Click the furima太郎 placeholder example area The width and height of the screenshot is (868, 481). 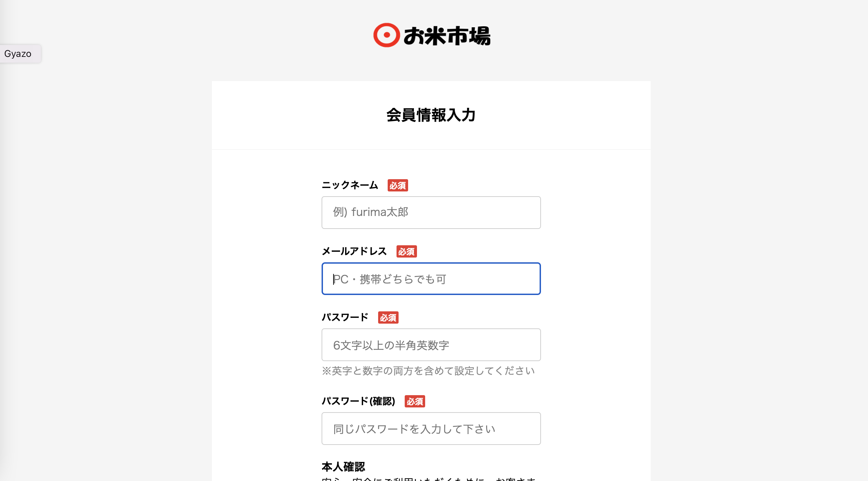pyautogui.click(x=371, y=212)
